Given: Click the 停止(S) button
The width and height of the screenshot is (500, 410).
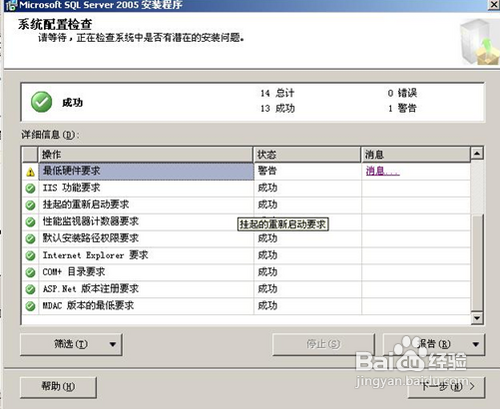Looking at the screenshot, I should (x=323, y=344).
